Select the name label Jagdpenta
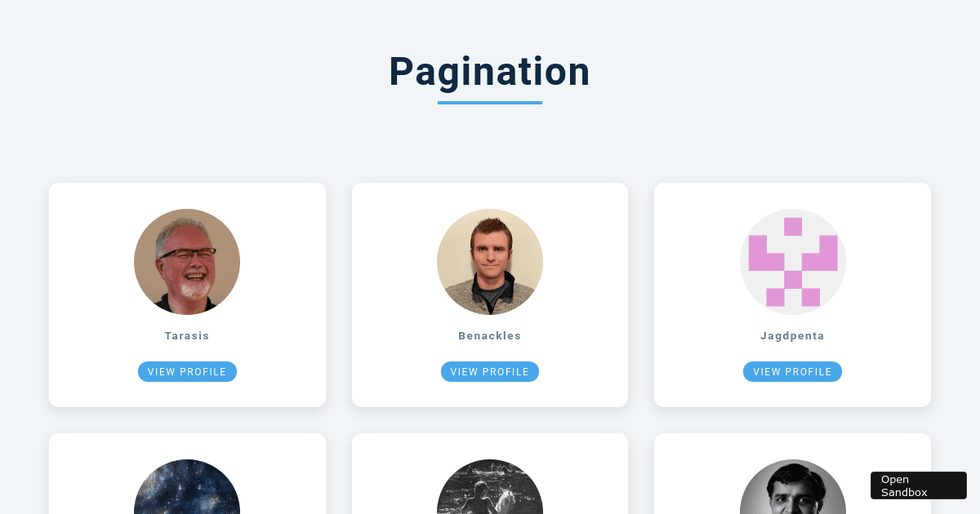The width and height of the screenshot is (980, 514). tap(792, 335)
